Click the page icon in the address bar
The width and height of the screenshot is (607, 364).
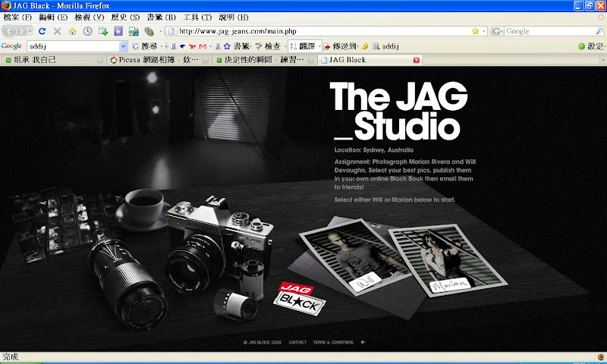pyautogui.click(x=171, y=31)
